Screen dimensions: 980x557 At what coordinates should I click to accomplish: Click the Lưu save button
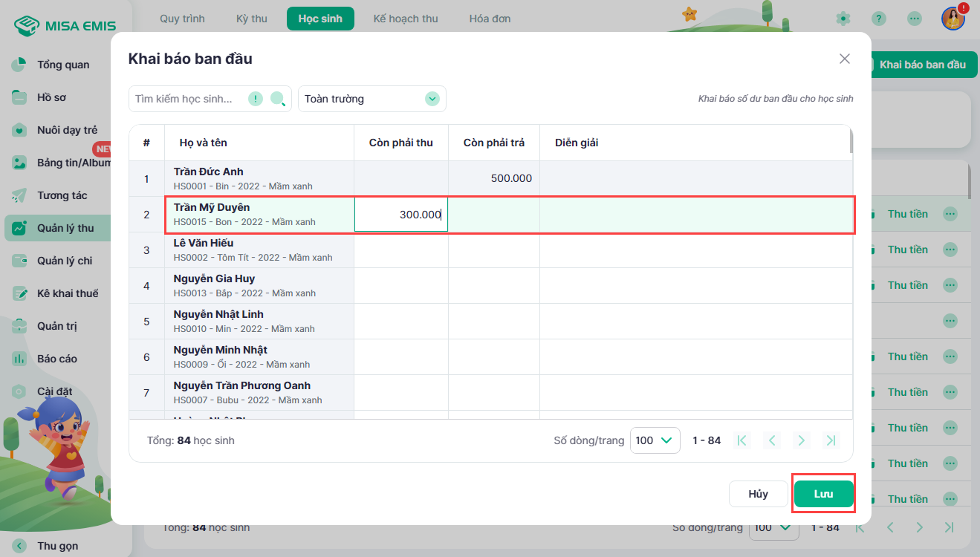(x=823, y=494)
